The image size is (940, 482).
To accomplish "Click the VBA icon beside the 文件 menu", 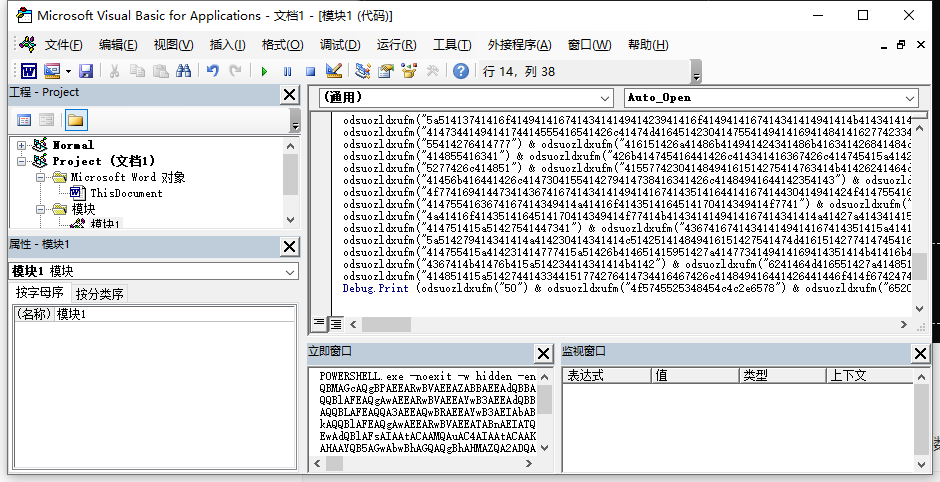I will coord(27,44).
